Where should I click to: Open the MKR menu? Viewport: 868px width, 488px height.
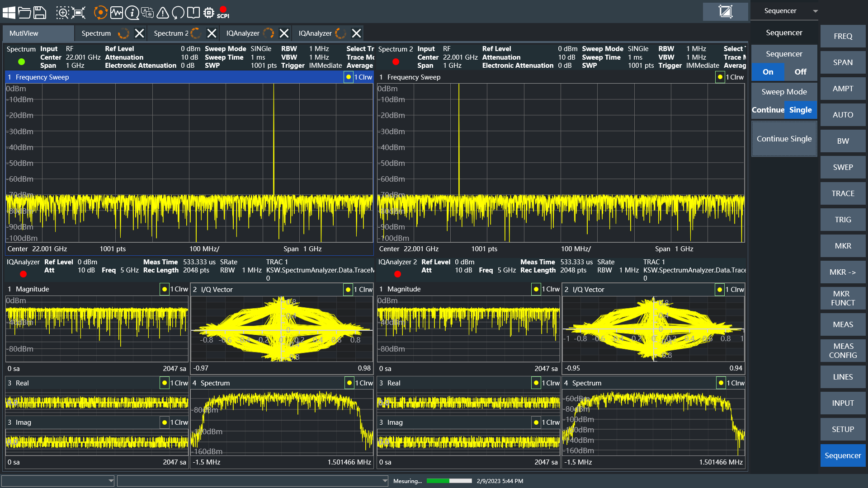[x=843, y=246]
